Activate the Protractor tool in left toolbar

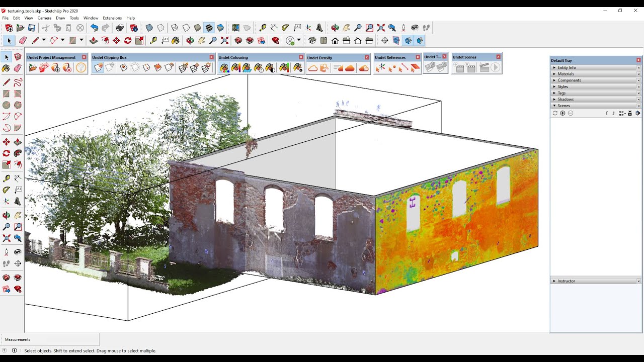(x=6, y=189)
